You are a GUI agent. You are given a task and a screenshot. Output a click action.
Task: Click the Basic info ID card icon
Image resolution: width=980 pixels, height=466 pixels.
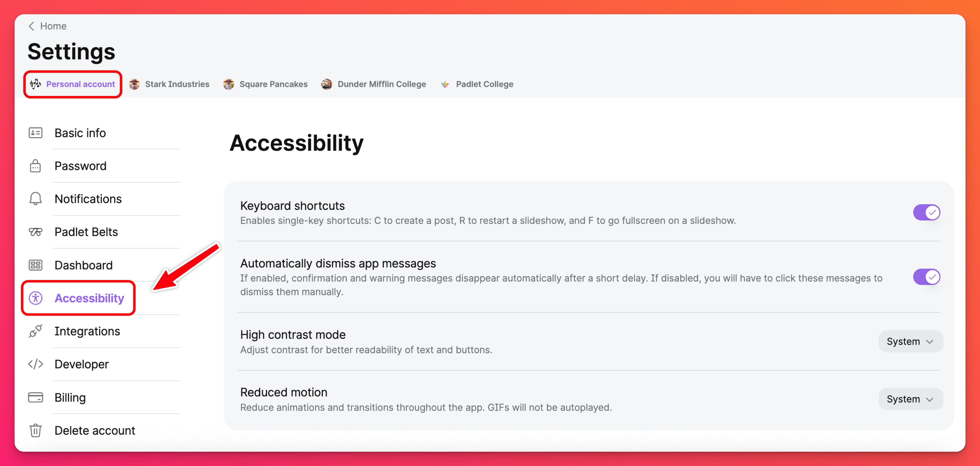coord(35,133)
